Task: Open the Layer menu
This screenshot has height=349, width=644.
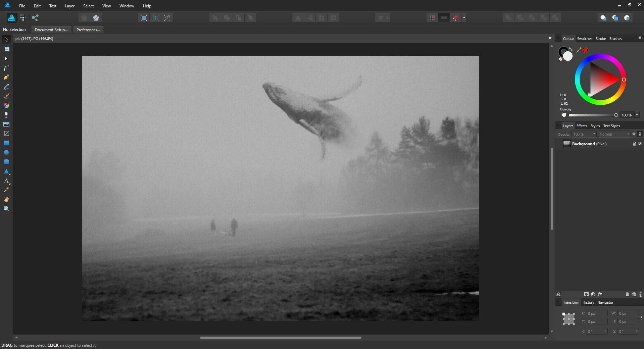Action: pyautogui.click(x=69, y=6)
